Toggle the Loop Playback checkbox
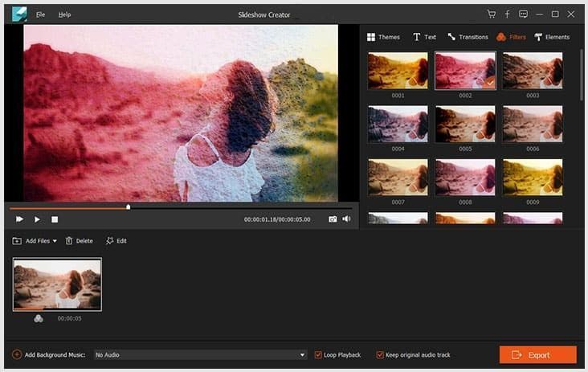This screenshot has height=372, width=588. click(x=318, y=355)
